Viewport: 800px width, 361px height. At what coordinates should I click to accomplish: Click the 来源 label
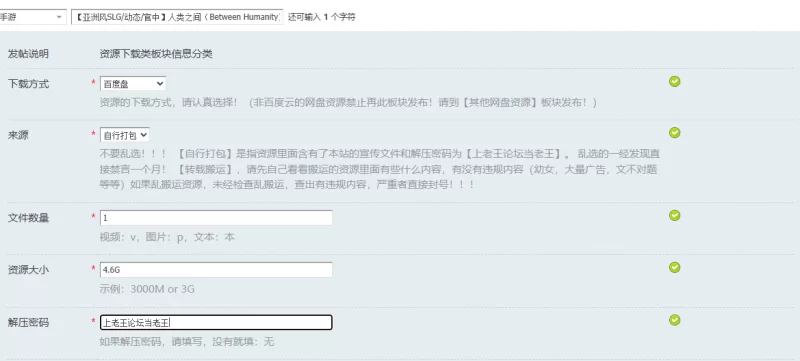[x=18, y=135]
